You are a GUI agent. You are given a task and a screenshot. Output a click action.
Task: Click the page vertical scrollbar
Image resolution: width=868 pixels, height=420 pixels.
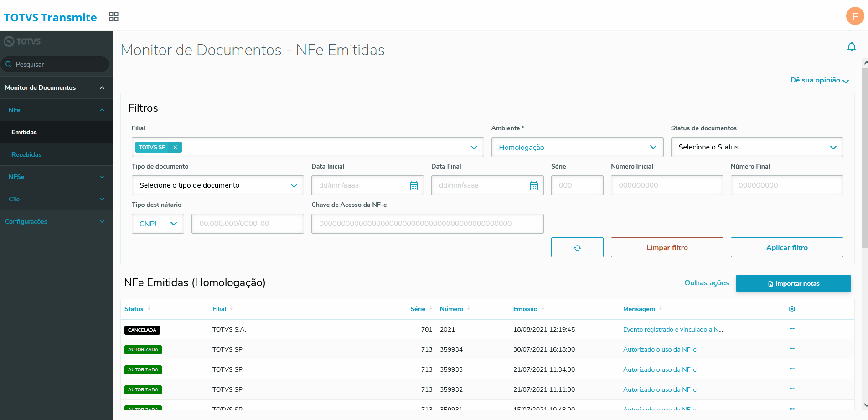865,158
